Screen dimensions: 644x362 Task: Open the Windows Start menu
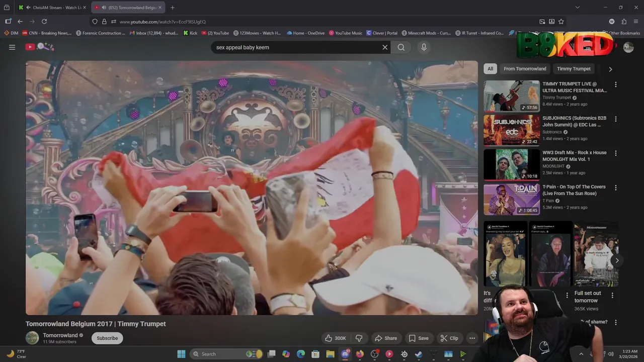pos(181,354)
